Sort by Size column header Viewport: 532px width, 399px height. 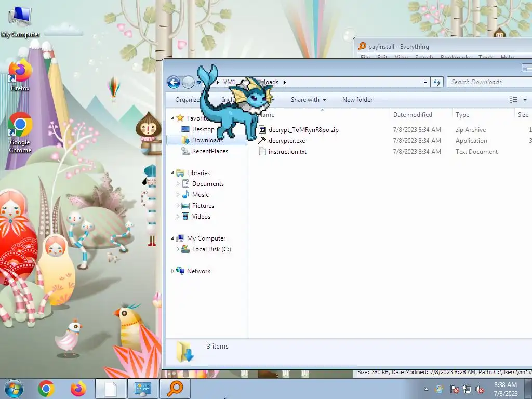point(523,115)
